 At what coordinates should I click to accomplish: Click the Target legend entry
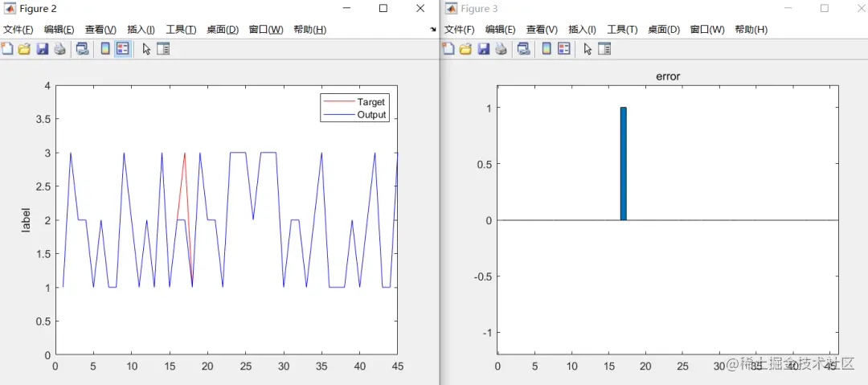tap(354, 102)
